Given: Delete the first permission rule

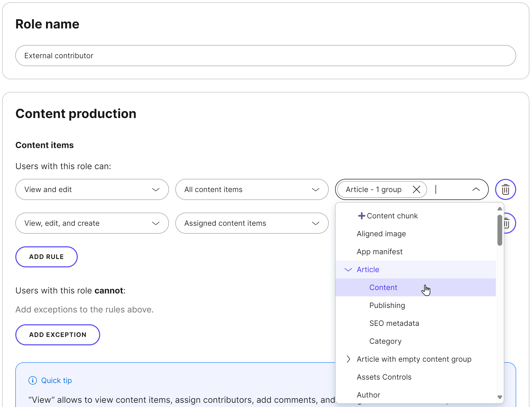Looking at the screenshot, I should tap(505, 189).
